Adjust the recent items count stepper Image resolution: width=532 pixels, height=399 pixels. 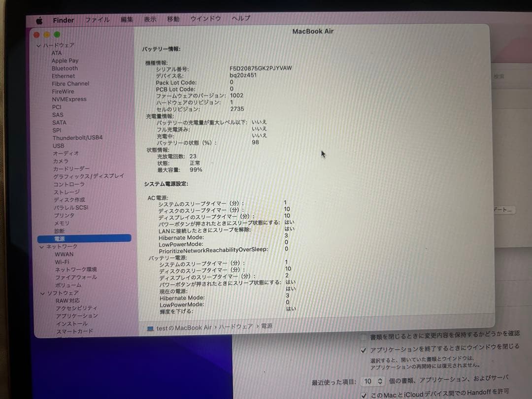(379, 381)
